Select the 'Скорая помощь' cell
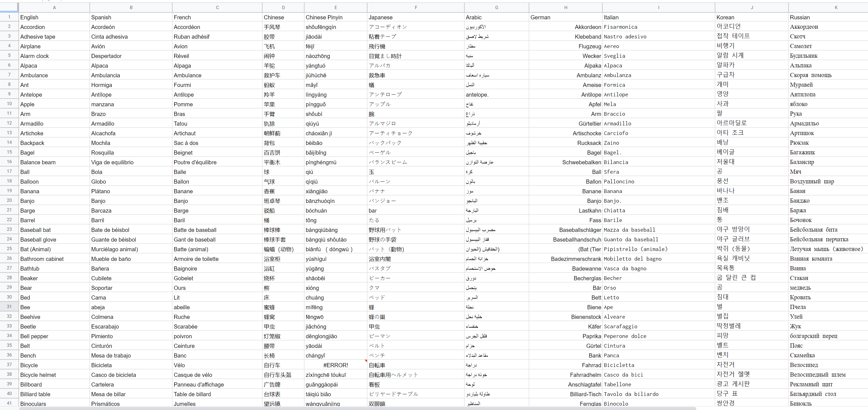The image size is (868, 410). pos(810,75)
